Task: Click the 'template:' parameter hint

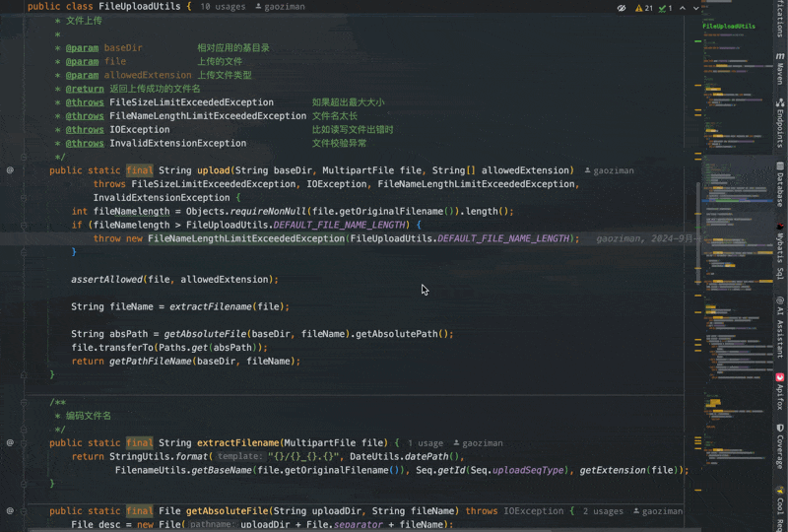Action: point(239,456)
